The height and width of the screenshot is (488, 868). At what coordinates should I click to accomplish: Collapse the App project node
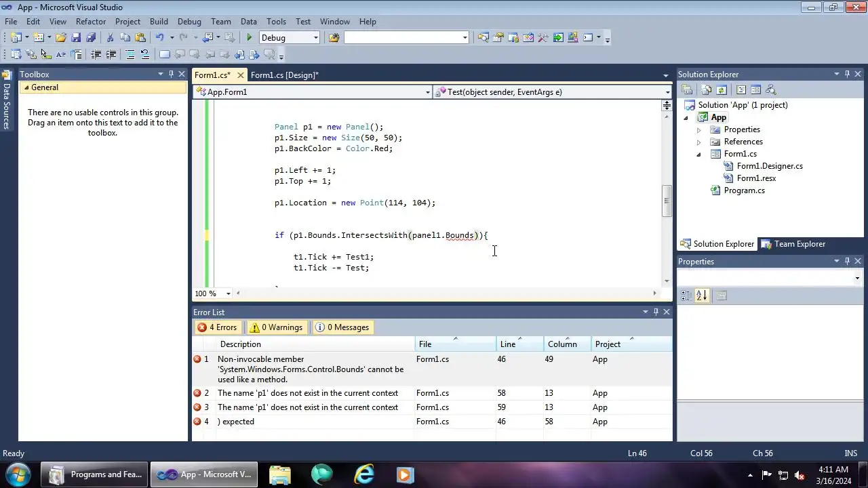pyautogui.click(x=686, y=118)
